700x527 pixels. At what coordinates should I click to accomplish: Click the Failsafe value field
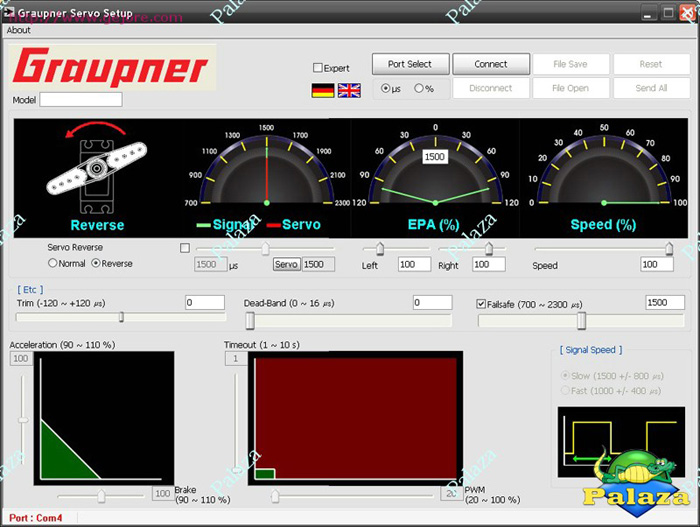point(665,302)
